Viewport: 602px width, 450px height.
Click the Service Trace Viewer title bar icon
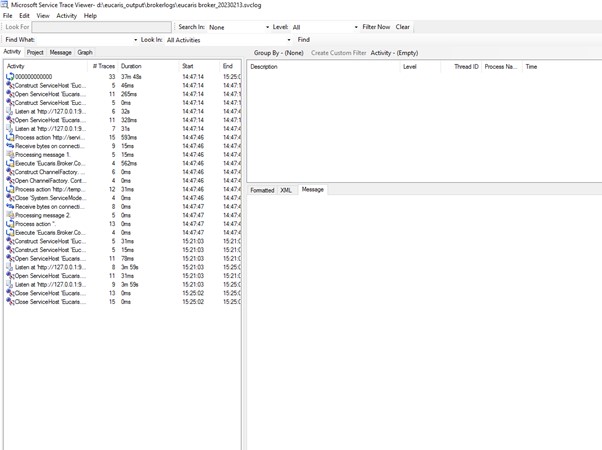[5, 5]
